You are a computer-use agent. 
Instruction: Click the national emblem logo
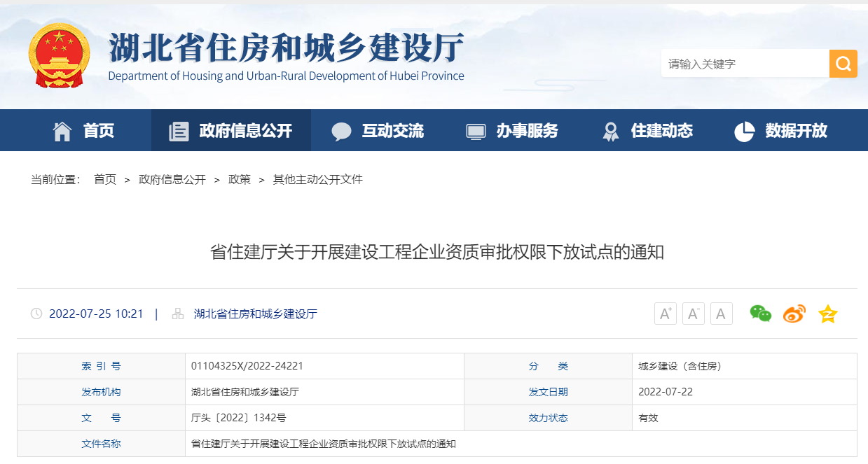coord(60,55)
